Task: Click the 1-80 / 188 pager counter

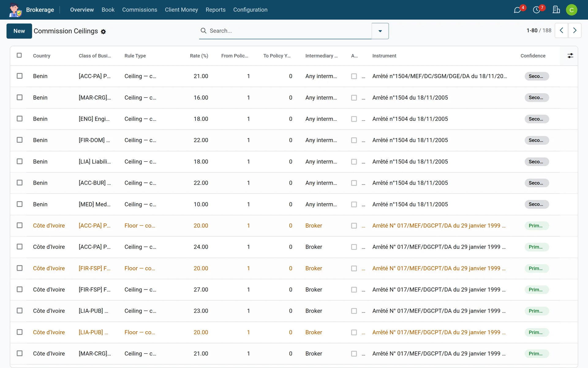Action: pos(539,30)
